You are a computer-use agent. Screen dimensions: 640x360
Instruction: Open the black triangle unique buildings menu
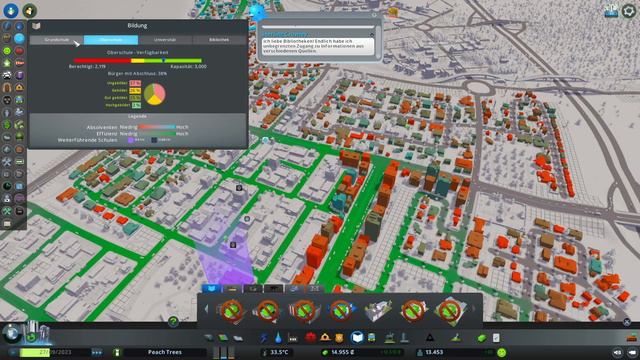pos(430,338)
